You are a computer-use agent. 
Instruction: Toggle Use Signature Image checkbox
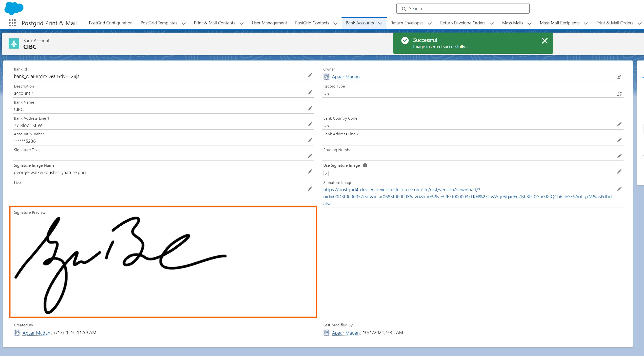point(326,174)
